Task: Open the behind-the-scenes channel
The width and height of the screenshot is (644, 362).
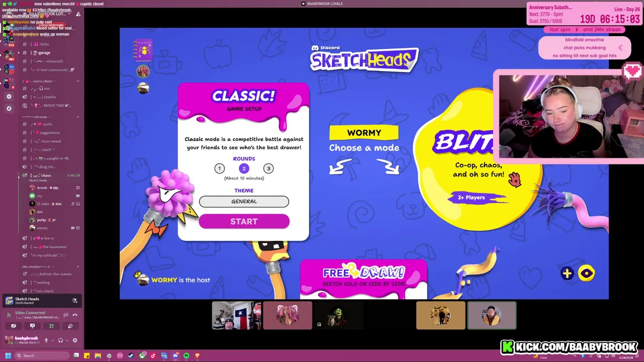Action: tap(49, 274)
